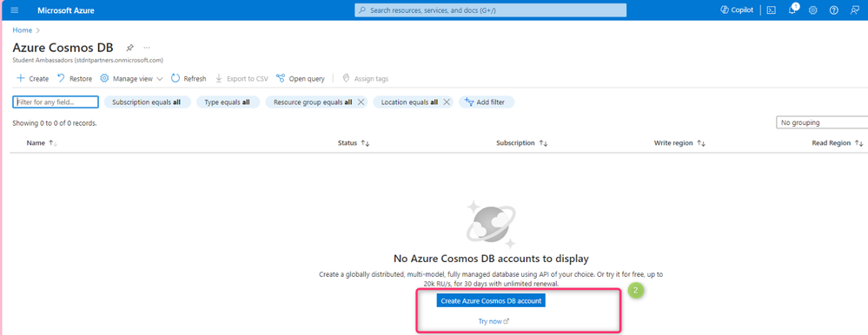Sort by the Read Region column

click(838, 142)
